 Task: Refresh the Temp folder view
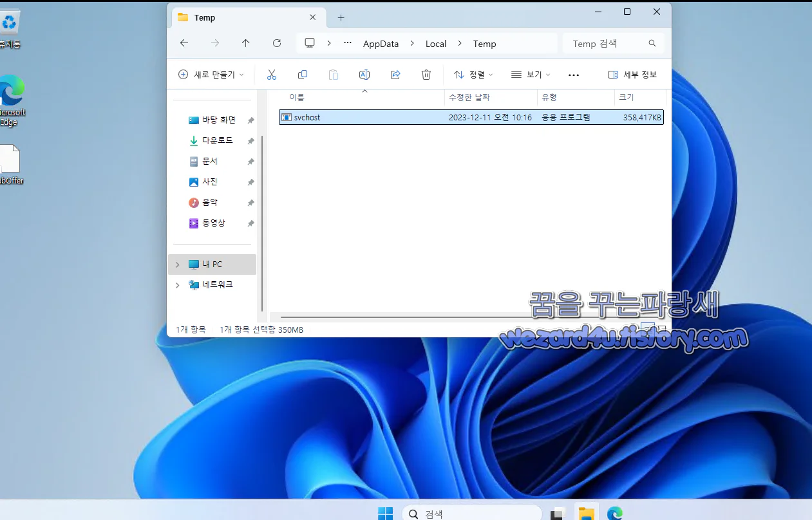pyautogui.click(x=277, y=43)
